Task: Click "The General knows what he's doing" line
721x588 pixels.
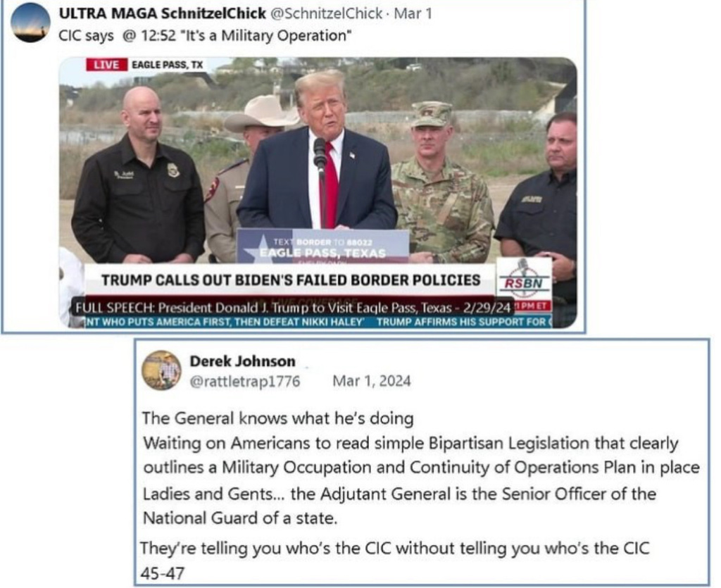Action: coord(277,418)
